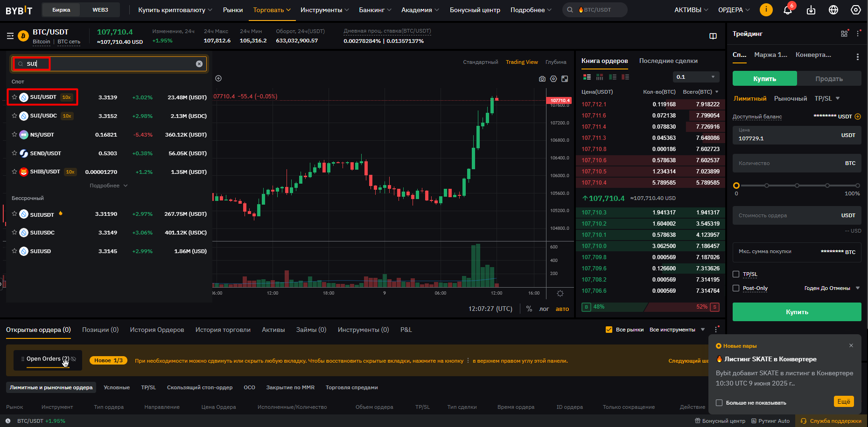The width and height of the screenshot is (868, 427).
Task: Set amount slider to 100%
Action: (858, 186)
